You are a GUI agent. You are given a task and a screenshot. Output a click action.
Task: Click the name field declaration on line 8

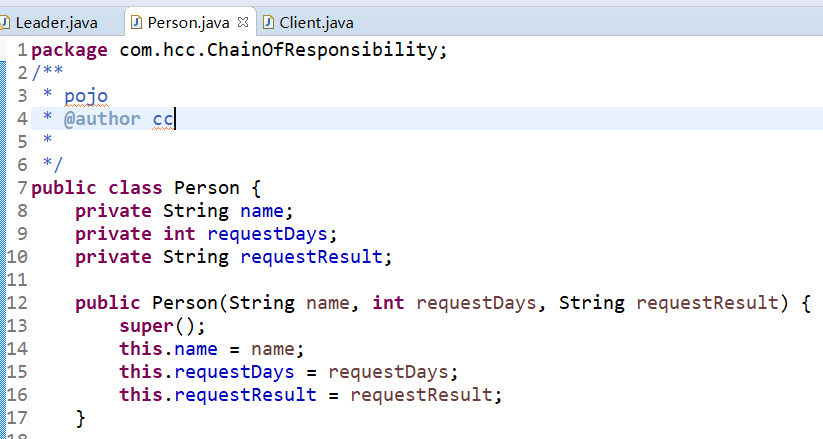tap(262, 211)
